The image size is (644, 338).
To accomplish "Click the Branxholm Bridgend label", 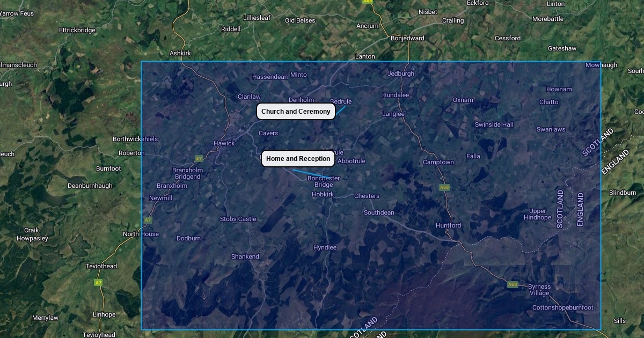I will [x=186, y=173].
